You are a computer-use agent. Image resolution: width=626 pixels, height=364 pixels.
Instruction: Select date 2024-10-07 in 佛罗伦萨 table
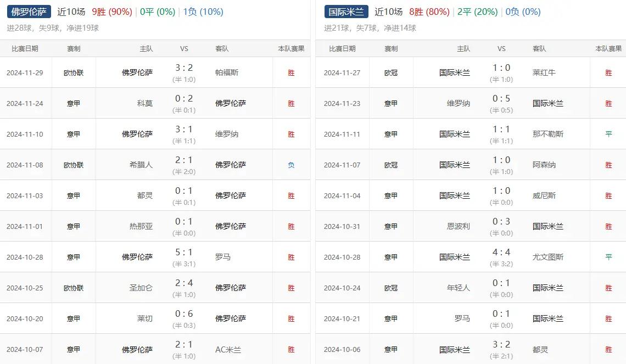tap(25, 349)
